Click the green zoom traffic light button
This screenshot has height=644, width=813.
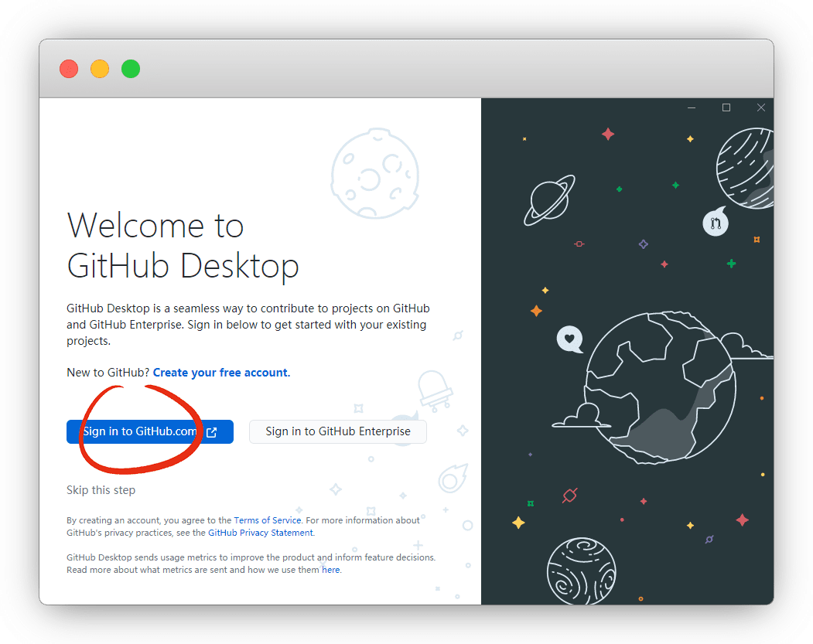(131, 69)
